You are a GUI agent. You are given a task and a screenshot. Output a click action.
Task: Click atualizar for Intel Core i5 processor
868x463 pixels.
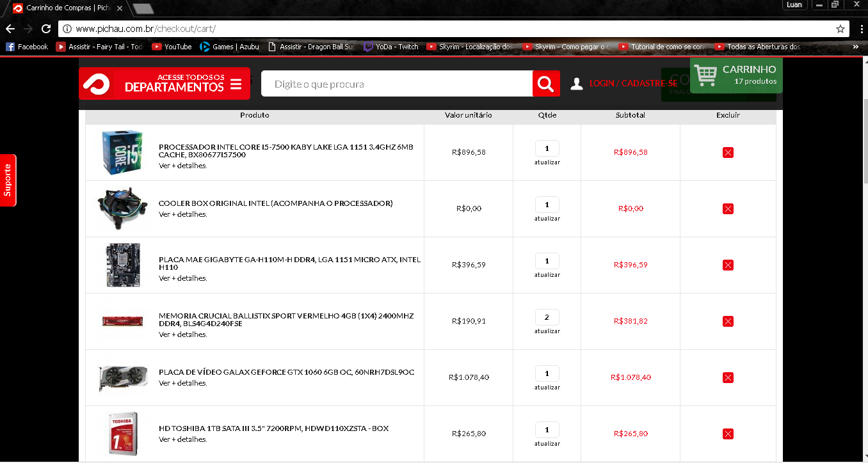(x=547, y=162)
